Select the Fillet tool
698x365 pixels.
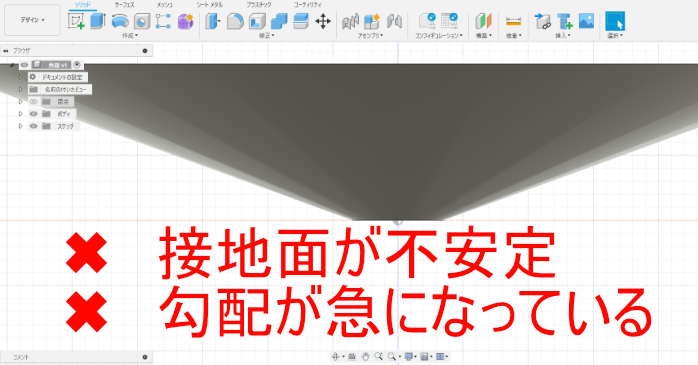pos(235,21)
